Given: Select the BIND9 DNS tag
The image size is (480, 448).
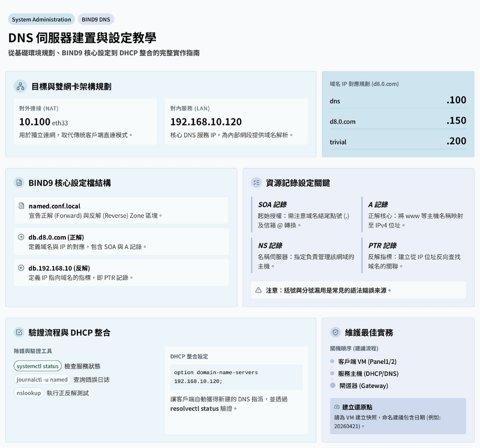Looking at the screenshot, I should coord(96,20).
